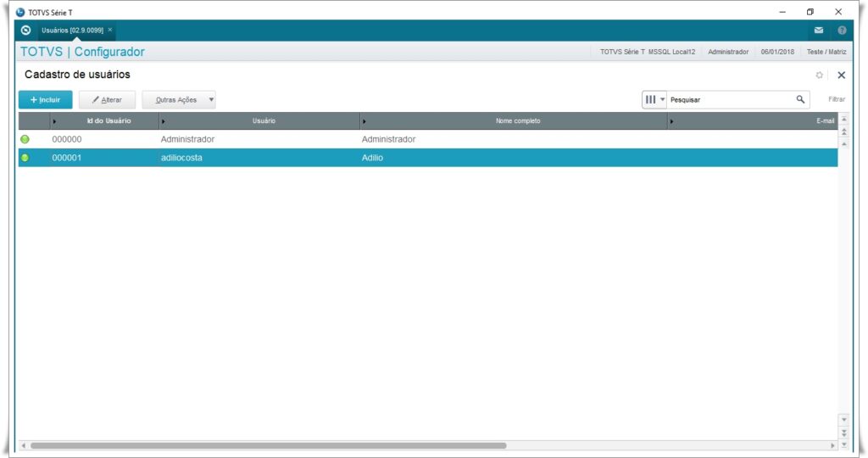
Task: Expand the Id do Usuário column arrow
Action: click(55, 121)
